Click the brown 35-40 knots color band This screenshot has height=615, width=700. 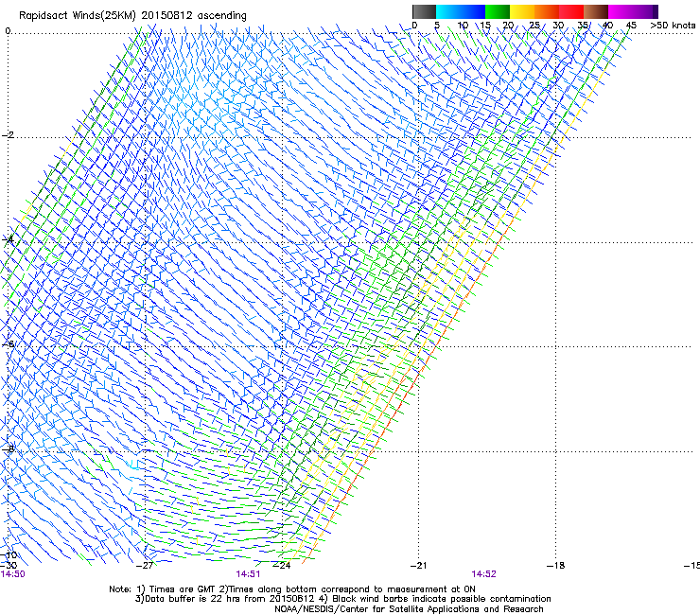[x=596, y=11]
